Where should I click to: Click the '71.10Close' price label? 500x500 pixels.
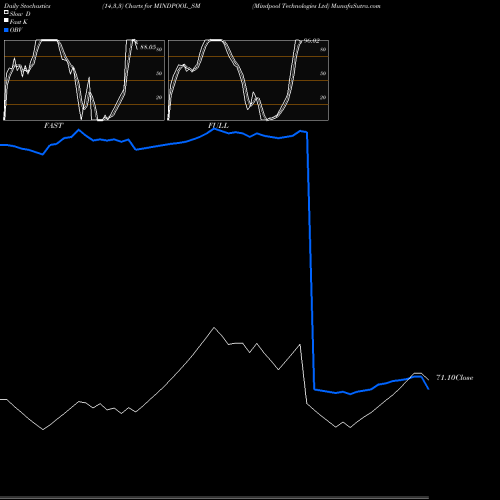(455, 378)
